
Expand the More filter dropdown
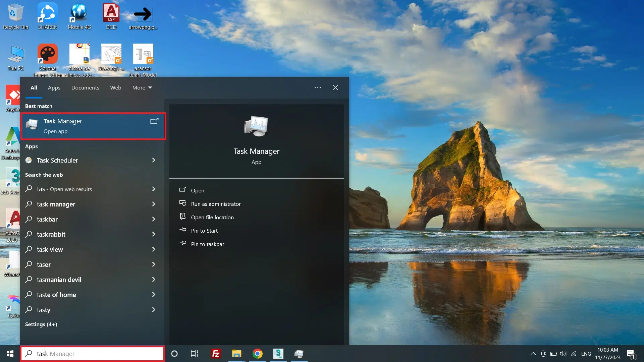coord(142,87)
